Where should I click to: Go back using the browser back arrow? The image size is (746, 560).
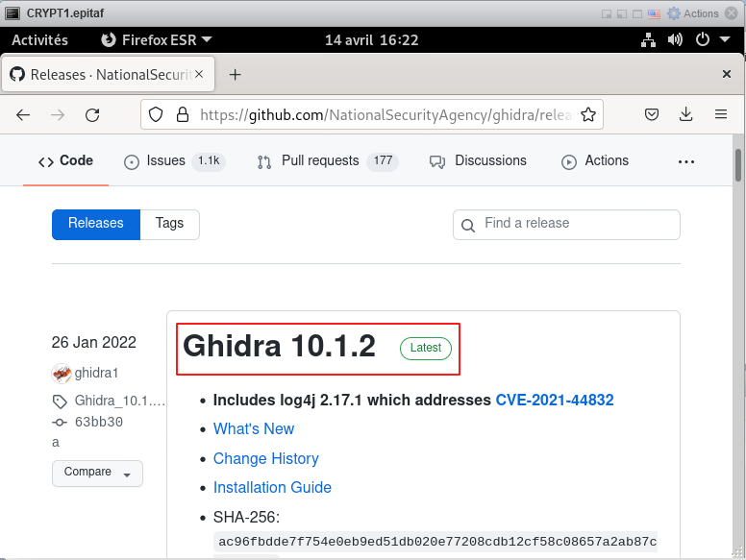point(23,115)
